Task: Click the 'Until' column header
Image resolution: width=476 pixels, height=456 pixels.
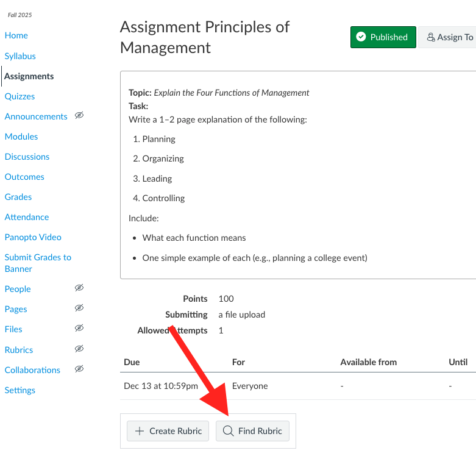Action: (x=458, y=362)
